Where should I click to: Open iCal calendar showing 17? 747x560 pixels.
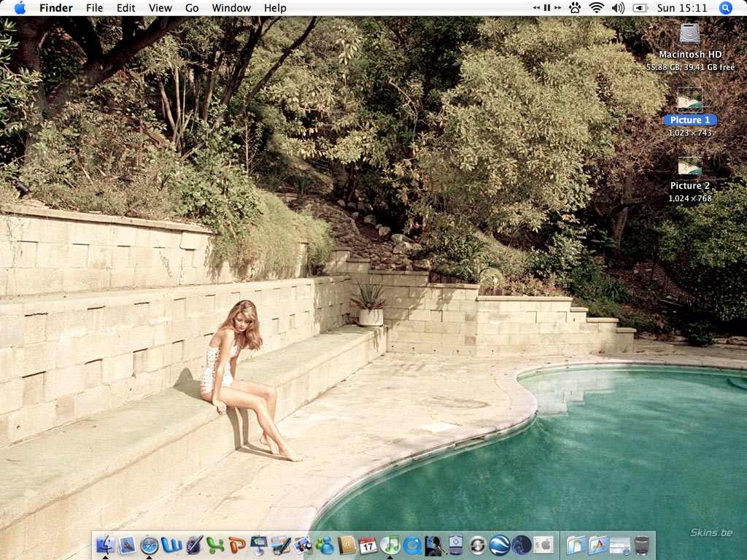(x=368, y=545)
